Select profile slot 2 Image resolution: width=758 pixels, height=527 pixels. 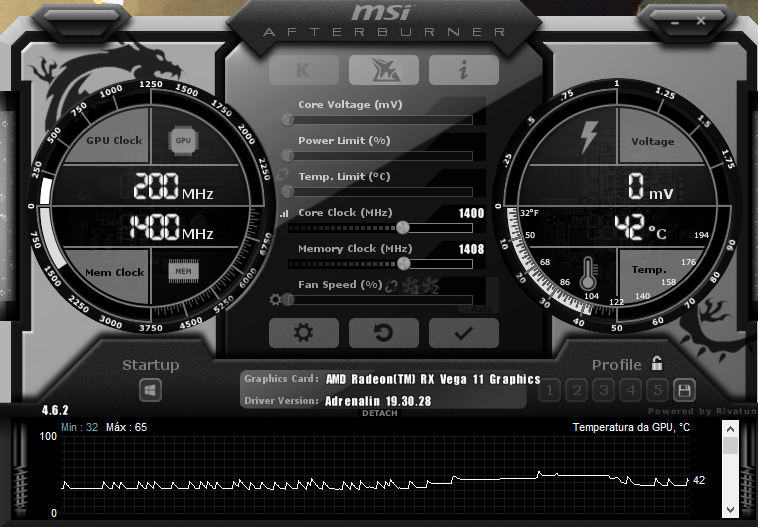[577, 390]
